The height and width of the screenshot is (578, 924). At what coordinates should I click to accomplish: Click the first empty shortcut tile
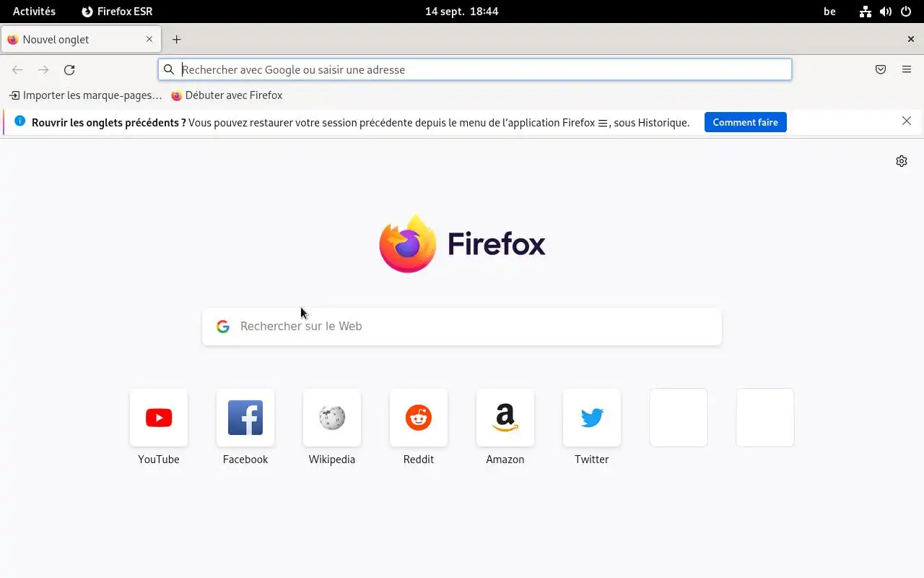point(679,418)
